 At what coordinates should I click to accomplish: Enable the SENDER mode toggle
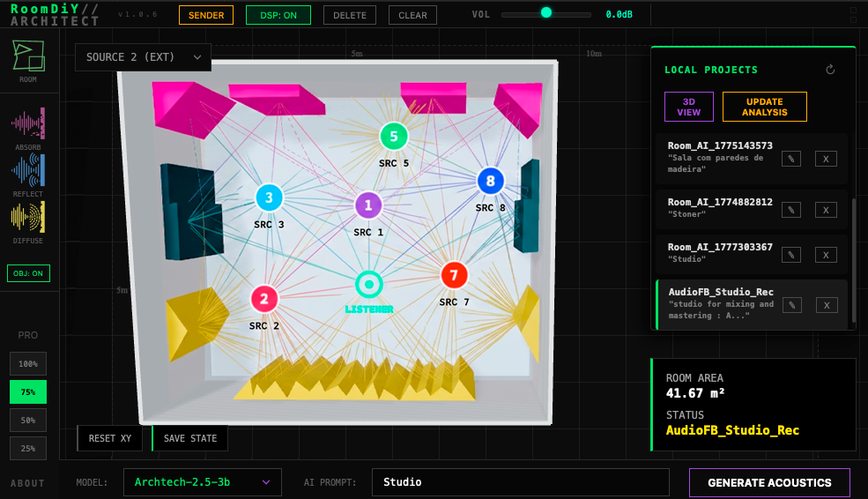click(x=206, y=15)
